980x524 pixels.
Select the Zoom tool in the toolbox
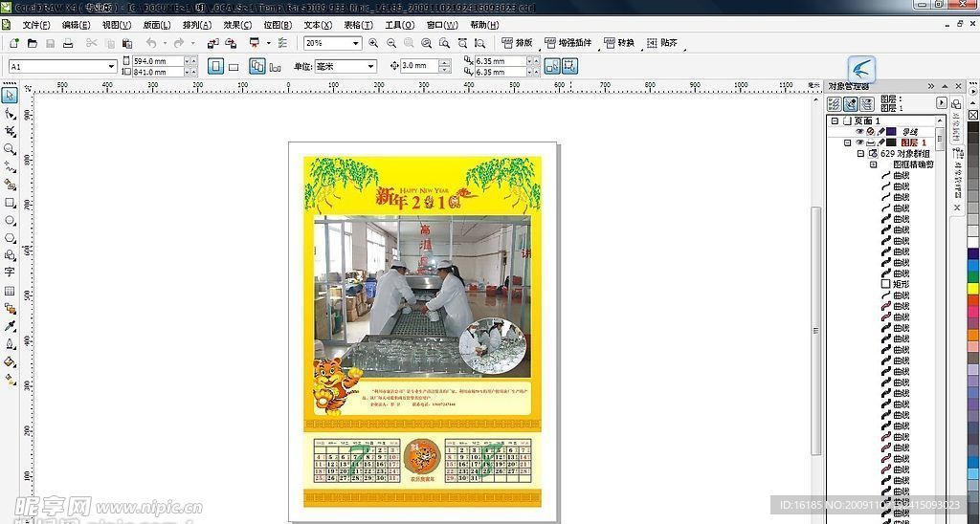click(x=10, y=149)
